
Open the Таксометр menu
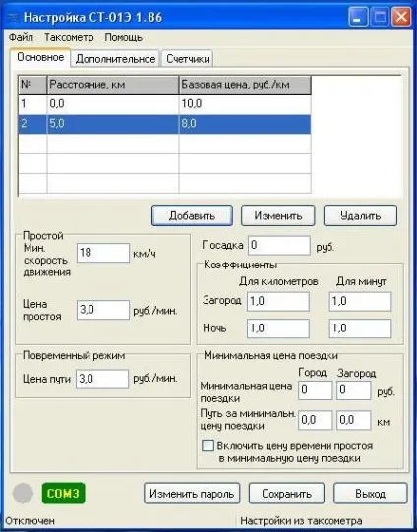coord(69,37)
